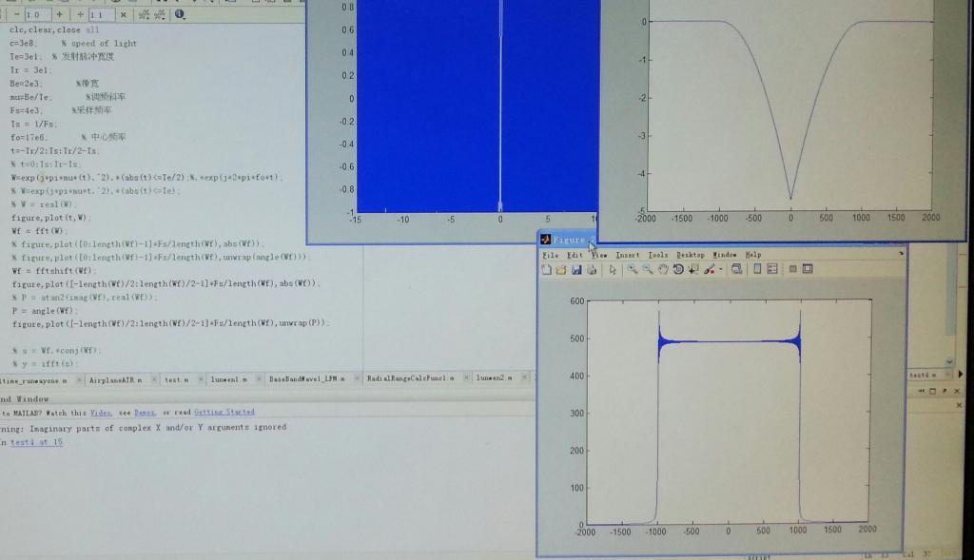Click Save Figure icon in Figure 2

577,269
